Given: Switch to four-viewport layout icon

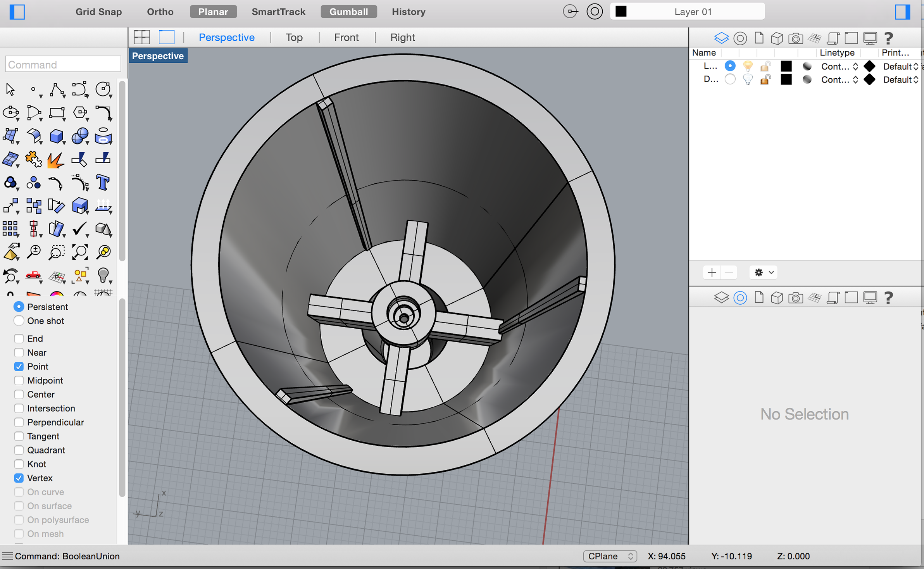Looking at the screenshot, I should point(142,37).
